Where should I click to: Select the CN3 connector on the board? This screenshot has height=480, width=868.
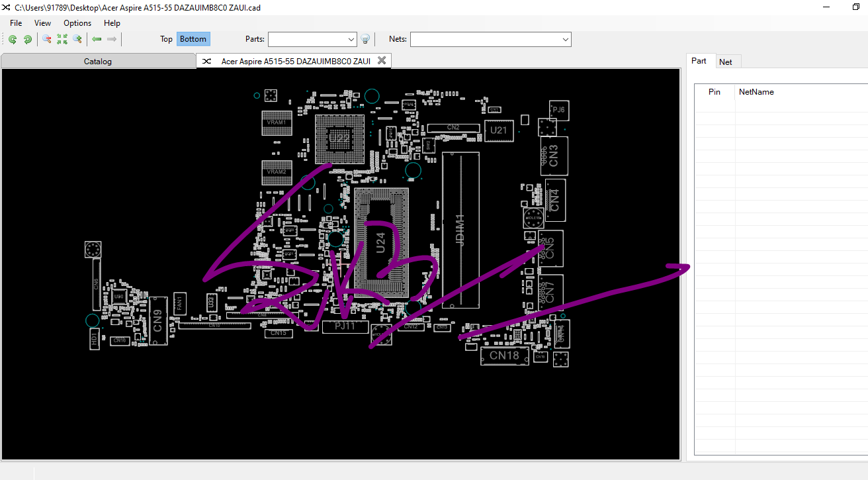pyautogui.click(x=554, y=156)
